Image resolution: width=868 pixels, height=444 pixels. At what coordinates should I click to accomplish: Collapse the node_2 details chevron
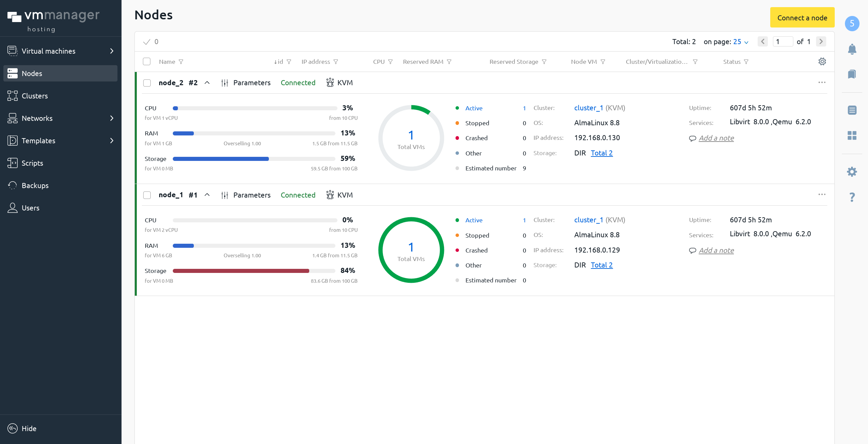207,83
